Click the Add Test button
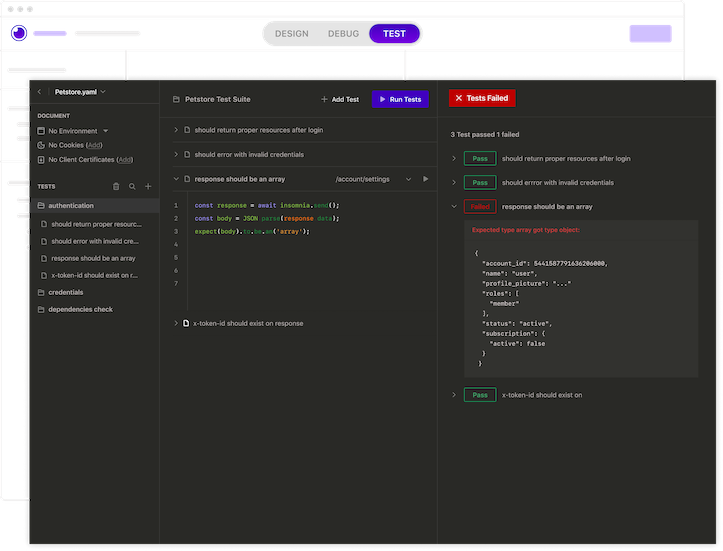Screen dimensions: 723x551 pyautogui.click(x=340, y=99)
